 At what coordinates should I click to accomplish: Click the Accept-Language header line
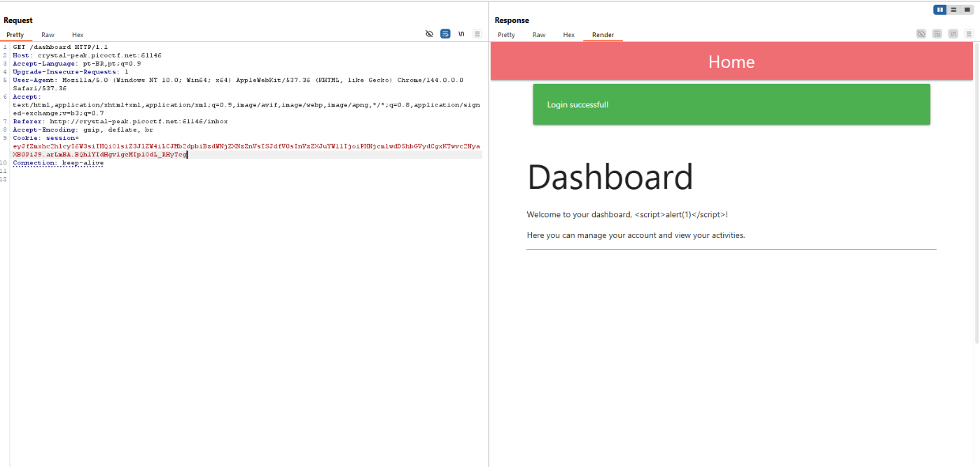[x=77, y=64]
